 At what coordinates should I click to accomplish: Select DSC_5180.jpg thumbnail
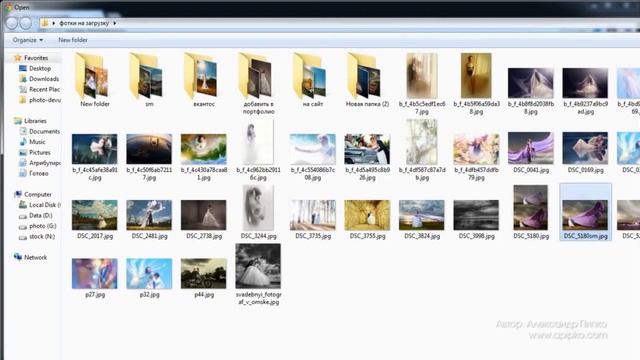531,208
